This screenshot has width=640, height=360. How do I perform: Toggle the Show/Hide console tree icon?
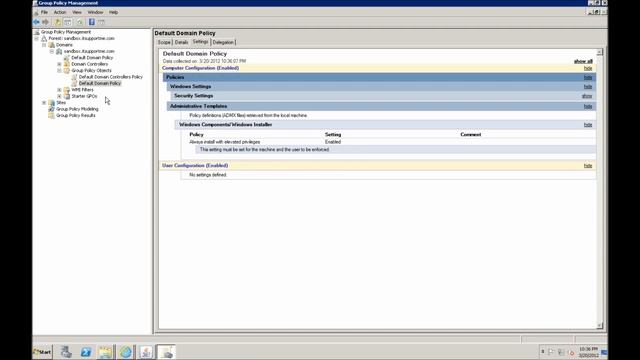(68, 22)
